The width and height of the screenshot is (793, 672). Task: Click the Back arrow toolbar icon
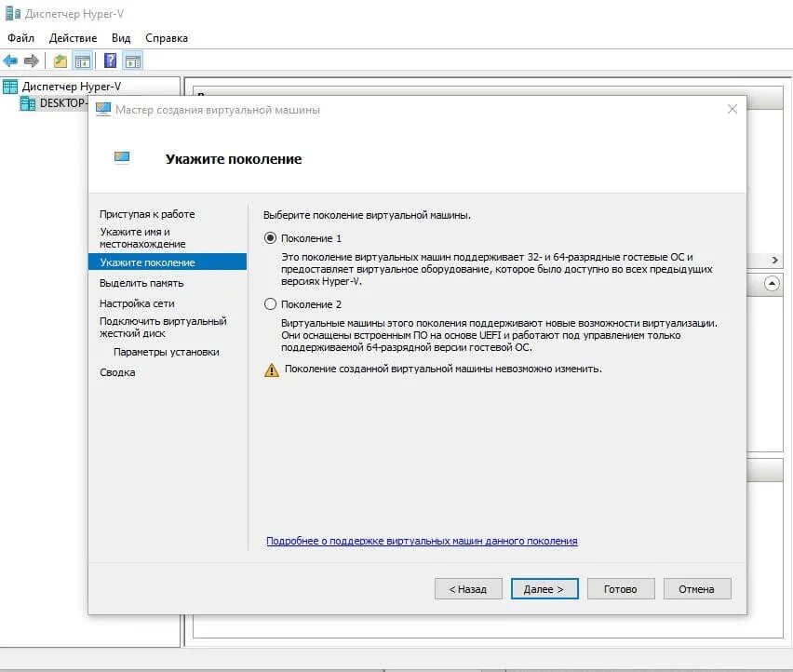click(x=10, y=61)
